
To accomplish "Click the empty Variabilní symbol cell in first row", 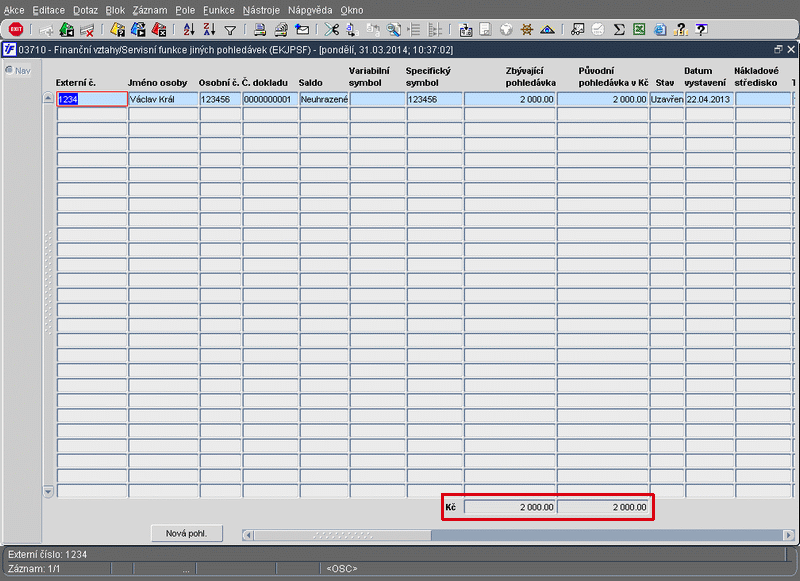I will point(378,99).
